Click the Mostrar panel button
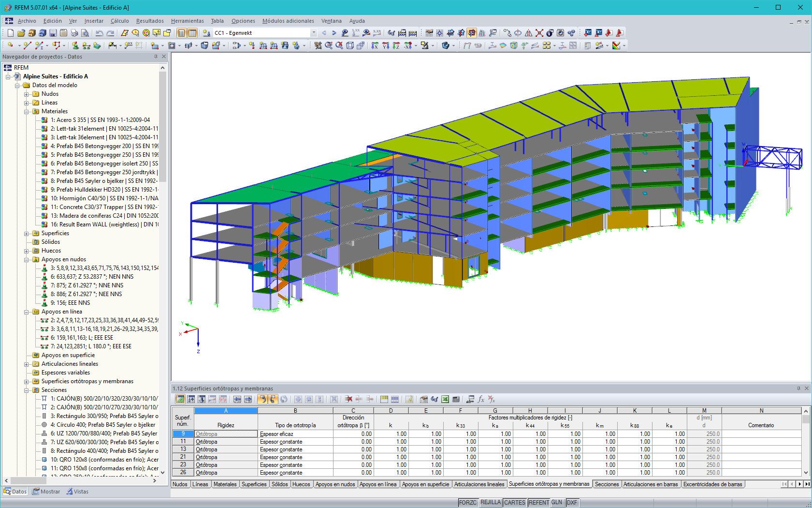Image resolution: width=812 pixels, height=508 pixels. pos(46,492)
